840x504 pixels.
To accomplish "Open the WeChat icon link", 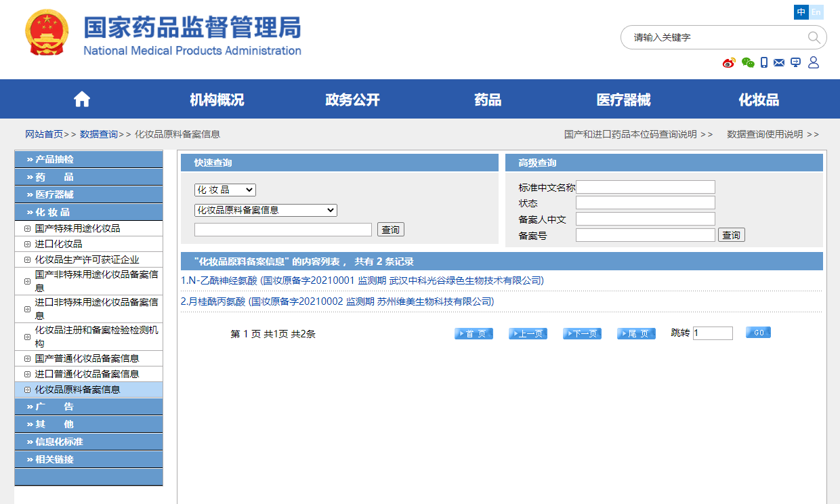I will [748, 63].
